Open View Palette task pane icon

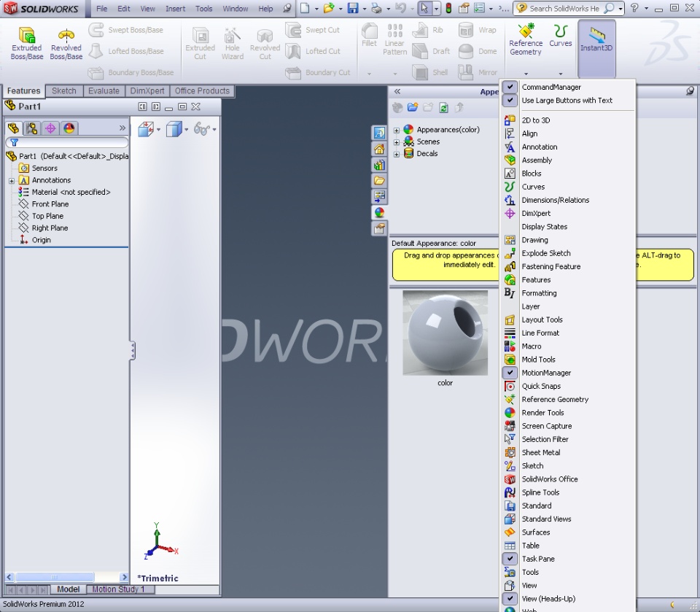click(379, 196)
